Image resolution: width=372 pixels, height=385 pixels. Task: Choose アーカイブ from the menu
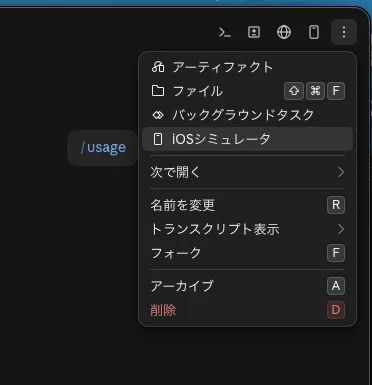tap(247, 286)
